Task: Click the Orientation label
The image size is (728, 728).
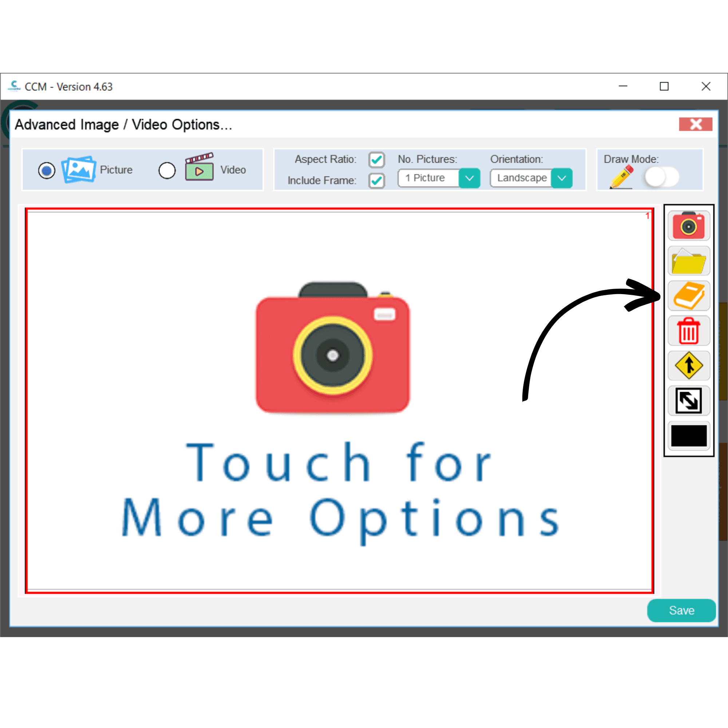Action: click(x=516, y=159)
